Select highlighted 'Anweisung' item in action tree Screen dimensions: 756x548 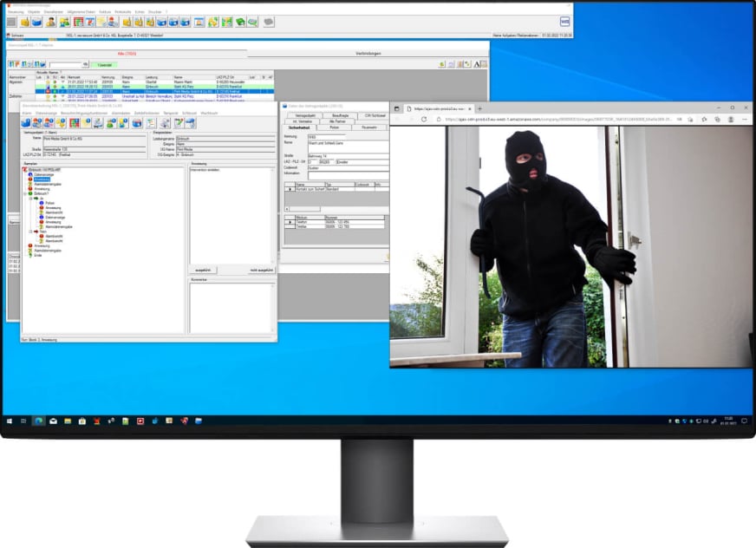point(42,179)
